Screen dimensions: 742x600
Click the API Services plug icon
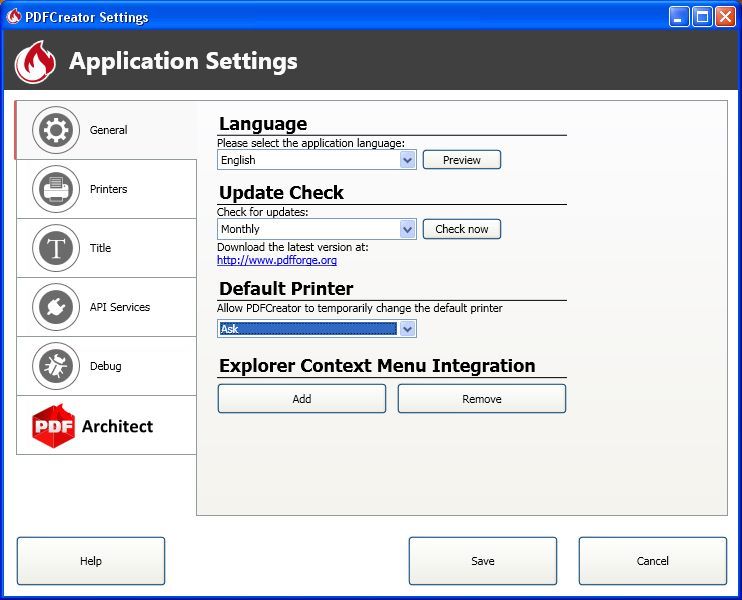56,307
